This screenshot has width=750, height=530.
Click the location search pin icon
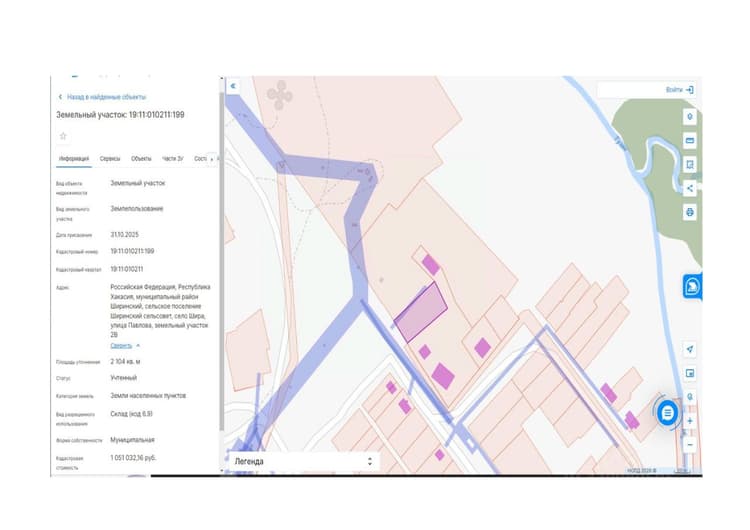pyautogui.click(x=690, y=397)
